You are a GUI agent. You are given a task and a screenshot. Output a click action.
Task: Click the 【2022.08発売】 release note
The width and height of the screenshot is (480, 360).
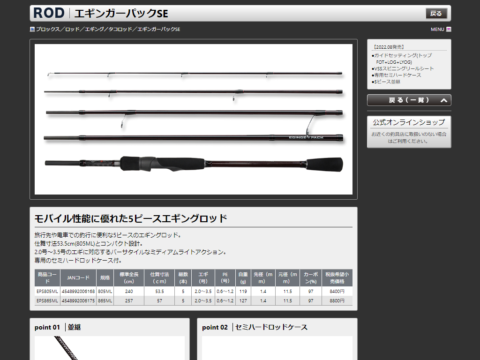(x=388, y=47)
